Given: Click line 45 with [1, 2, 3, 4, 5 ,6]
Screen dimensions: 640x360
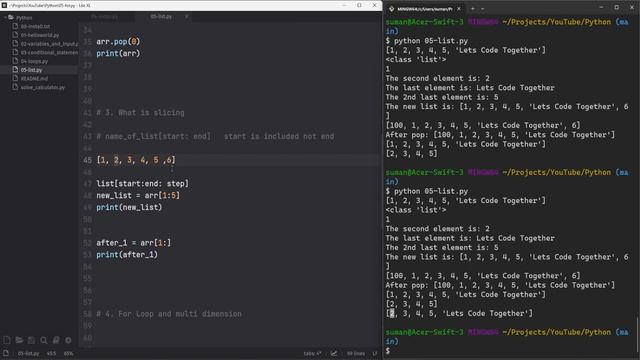Looking at the screenshot, I should point(136,160).
